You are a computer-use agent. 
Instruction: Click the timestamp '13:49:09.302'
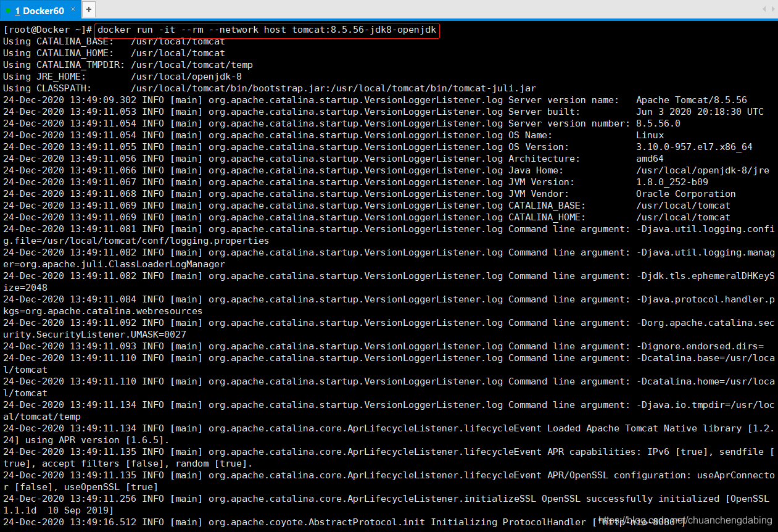pyautogui.click(x=103, y=100)
